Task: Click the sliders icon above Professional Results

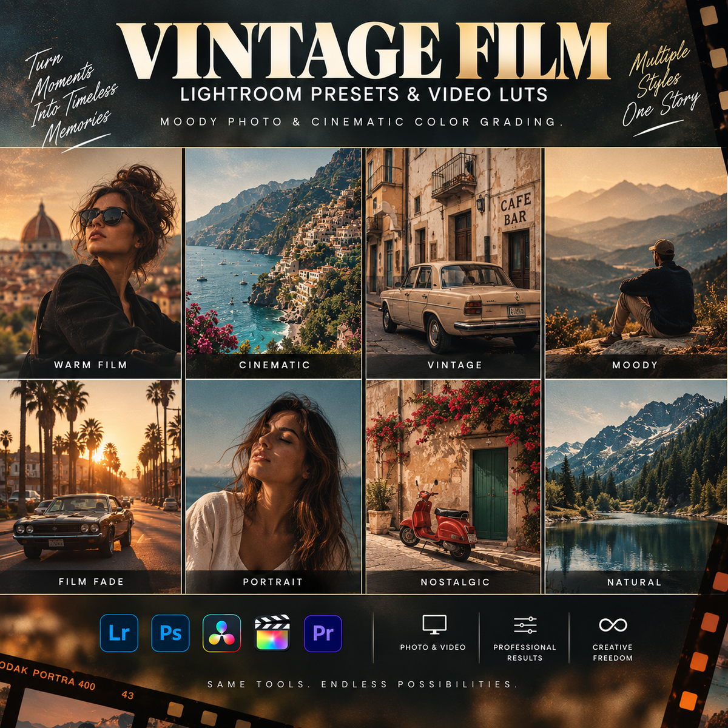Action: 525,625
